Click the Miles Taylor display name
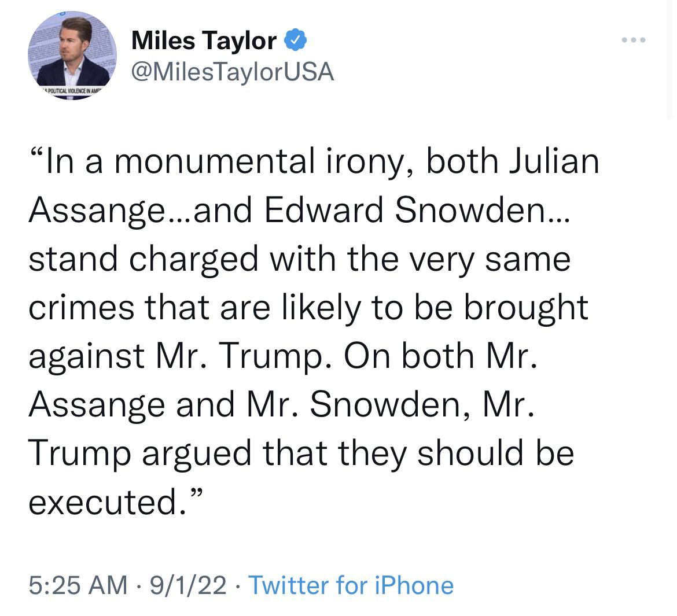This screenshot has width=677, height=616. 204,40
